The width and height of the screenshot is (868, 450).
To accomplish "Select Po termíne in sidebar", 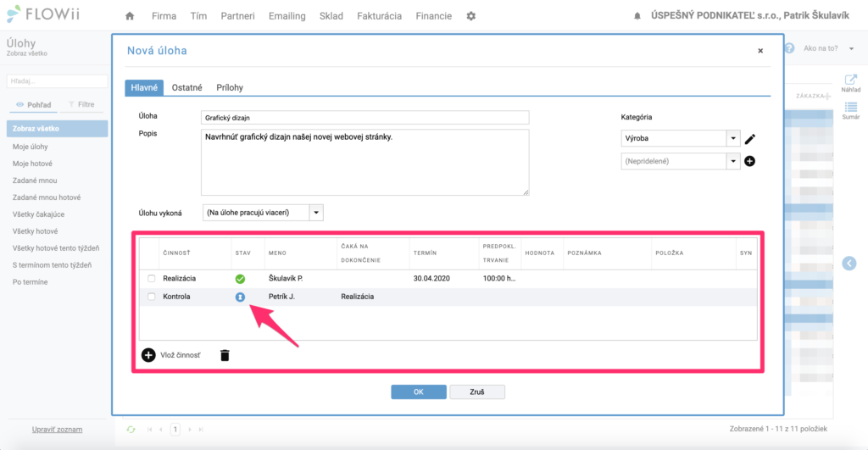I will coord(31,282).
